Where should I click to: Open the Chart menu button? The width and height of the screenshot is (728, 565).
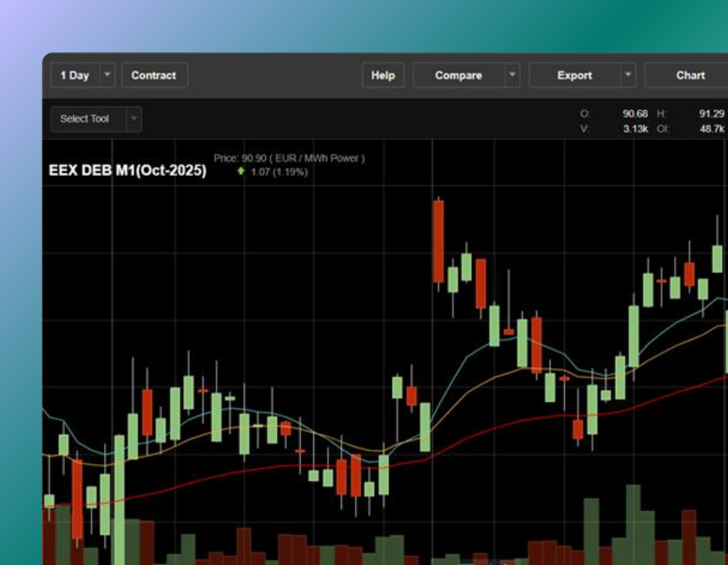pos(690,75)
